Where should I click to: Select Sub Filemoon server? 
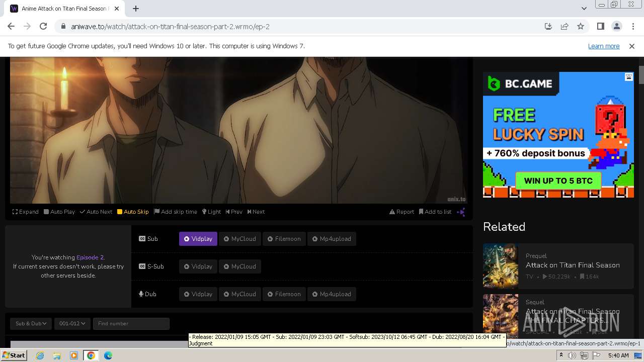tap(284, 239)
